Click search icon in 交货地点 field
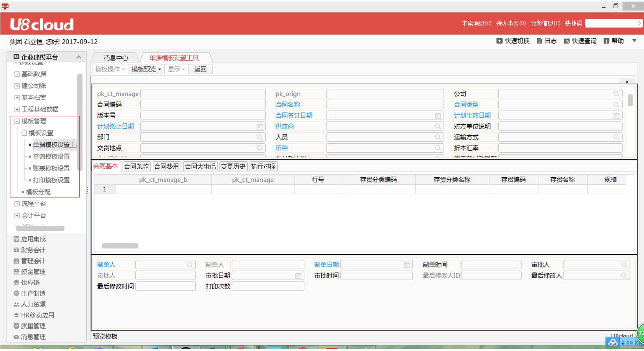Image resolution: width=644 pixels, height=351 pixels. point(260,148)
